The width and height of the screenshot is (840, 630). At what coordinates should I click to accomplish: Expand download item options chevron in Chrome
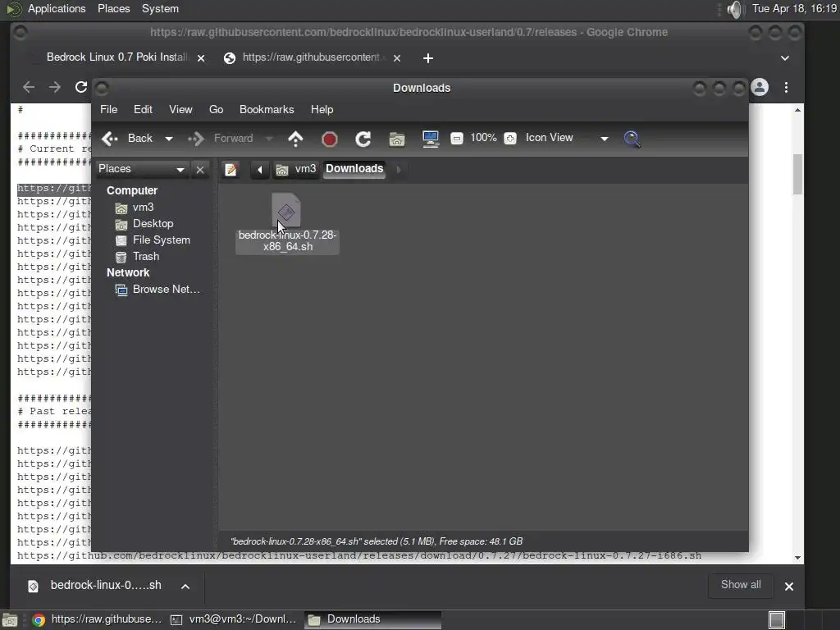[x=185, y=587]
